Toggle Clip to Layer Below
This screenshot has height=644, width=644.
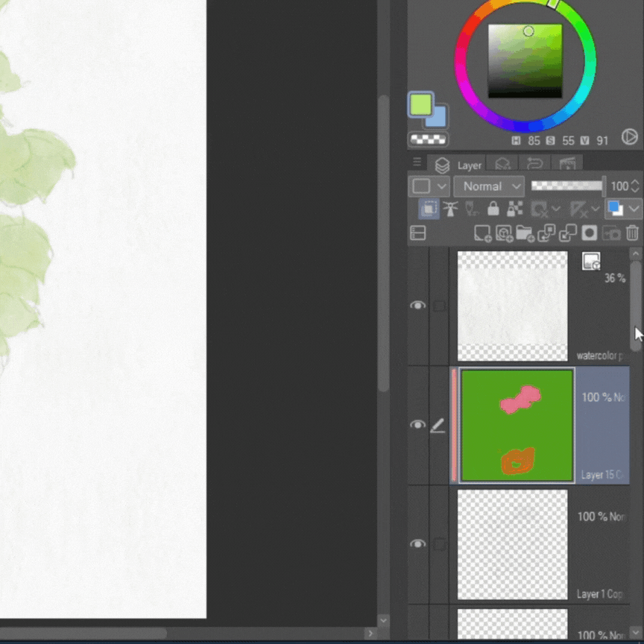[x=429, y=209]
